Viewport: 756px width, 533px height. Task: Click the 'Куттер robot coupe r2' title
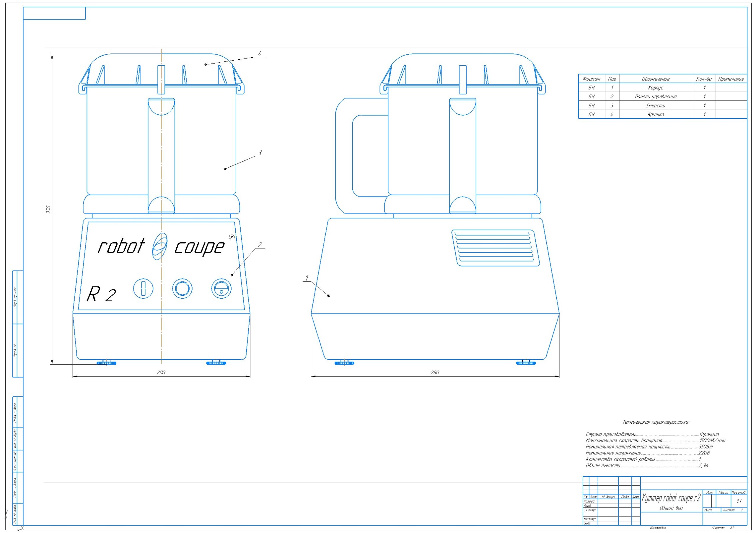671,498
